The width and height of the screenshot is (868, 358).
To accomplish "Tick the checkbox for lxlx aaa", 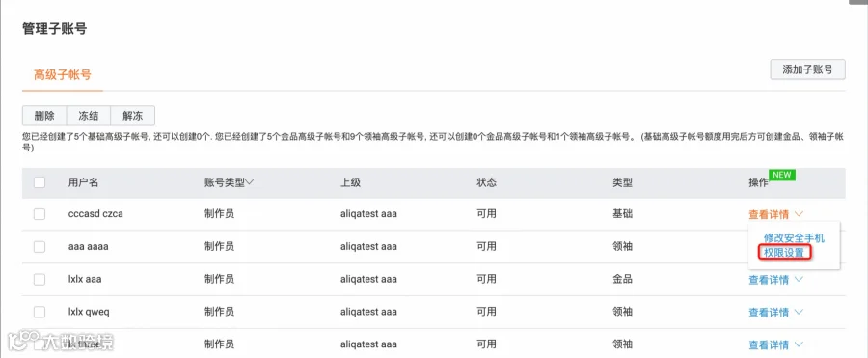I will click(40, 279).
